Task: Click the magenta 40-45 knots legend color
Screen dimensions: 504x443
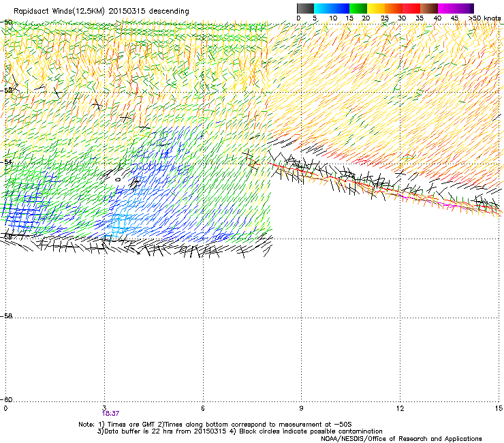Action: (x=447, y=8)
